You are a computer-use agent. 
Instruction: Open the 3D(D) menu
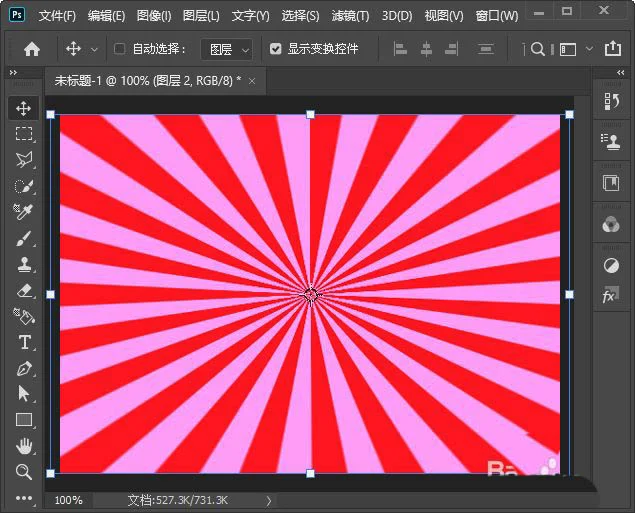coord(396,16)
